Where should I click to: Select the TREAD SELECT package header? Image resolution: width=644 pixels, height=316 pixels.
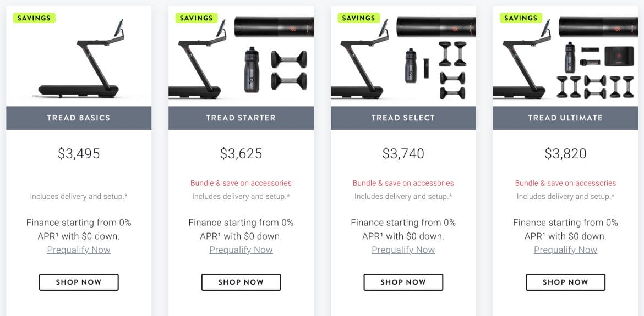[403, 118]
